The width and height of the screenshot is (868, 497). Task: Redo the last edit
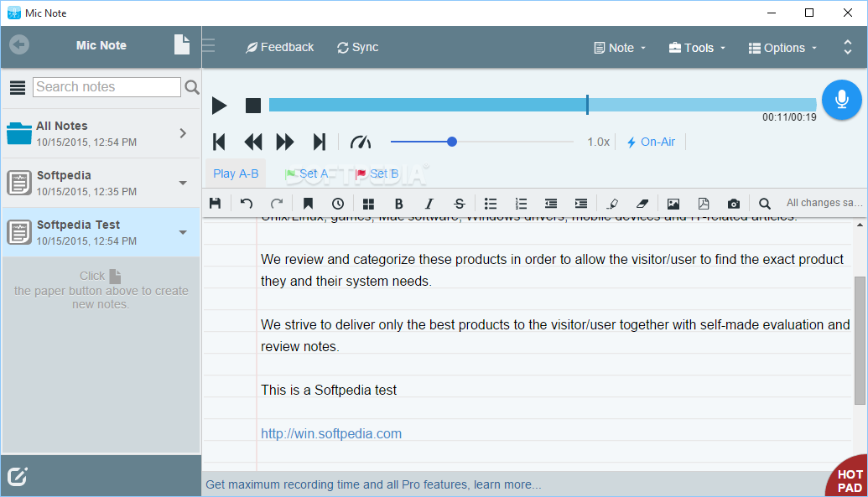(277, 204)
